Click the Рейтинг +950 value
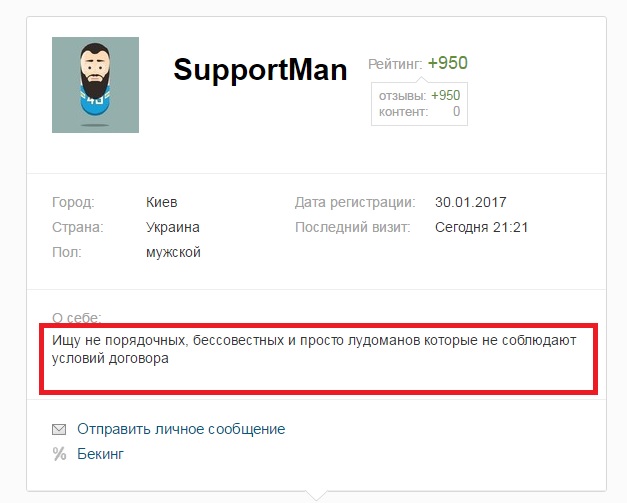Image resolution: width=627 pixels, height=503 pixels. (x=447, y=63)
